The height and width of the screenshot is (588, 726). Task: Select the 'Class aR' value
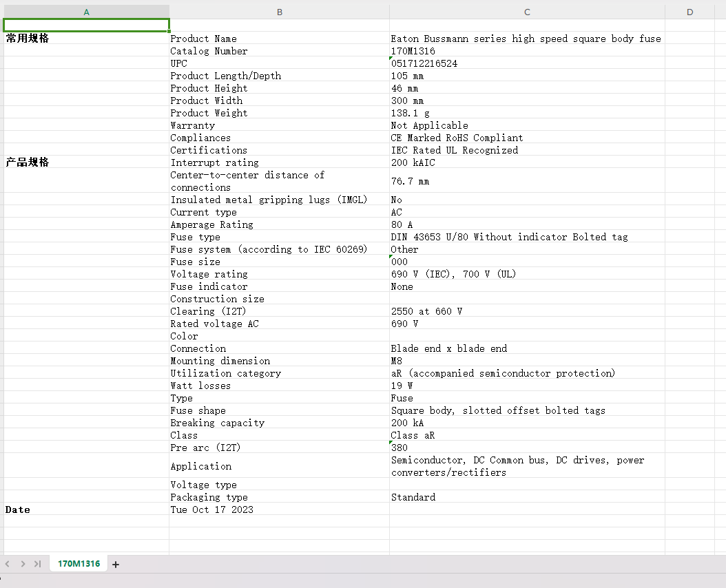pyautogui.click(x=528, y=435)
